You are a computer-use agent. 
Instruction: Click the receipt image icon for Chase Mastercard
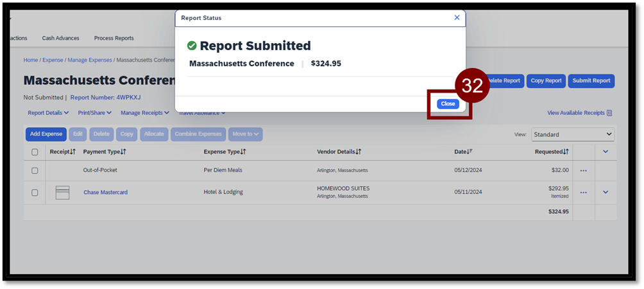point(62,192)
